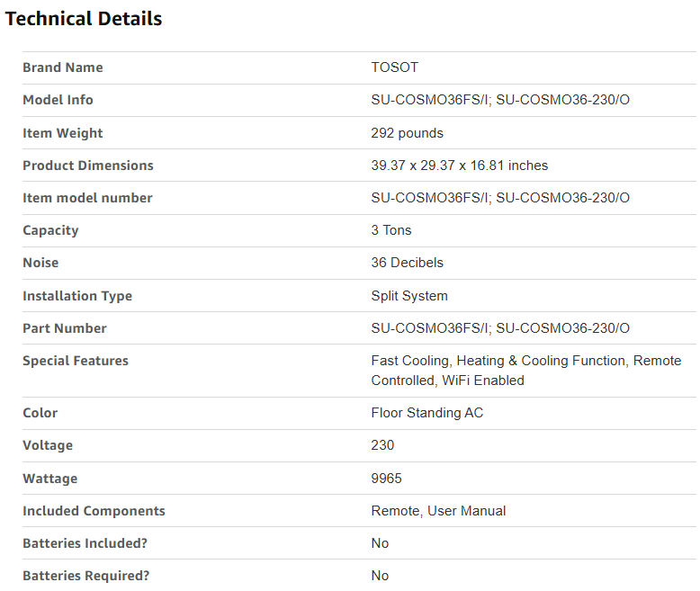700x591 pixels.
Task: Click the Technical Details heading
Action: point(84,19)
